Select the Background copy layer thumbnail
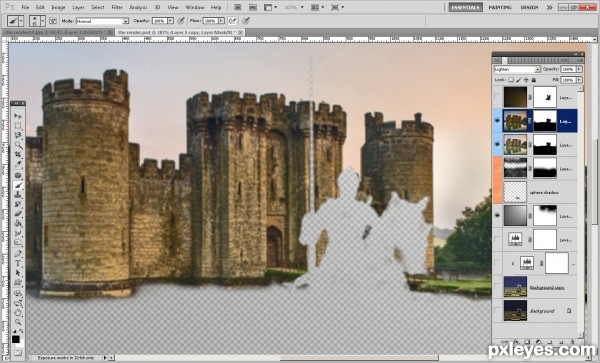 click(x=515, y=287)
